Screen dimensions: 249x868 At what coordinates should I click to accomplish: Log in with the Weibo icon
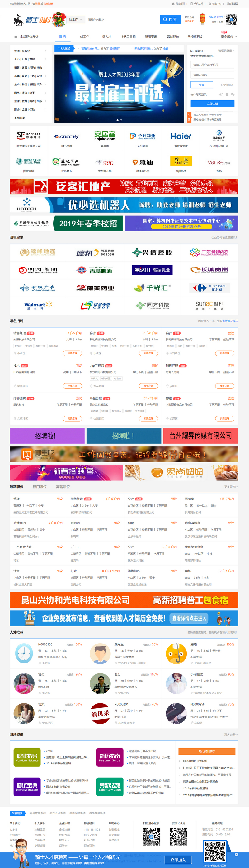(x=221, y=95)
